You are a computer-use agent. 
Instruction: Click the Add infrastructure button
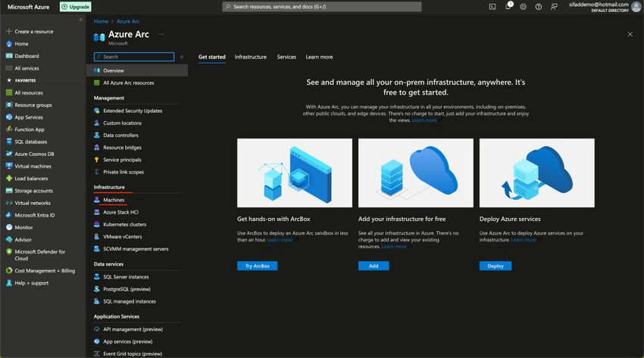(374, 266)
